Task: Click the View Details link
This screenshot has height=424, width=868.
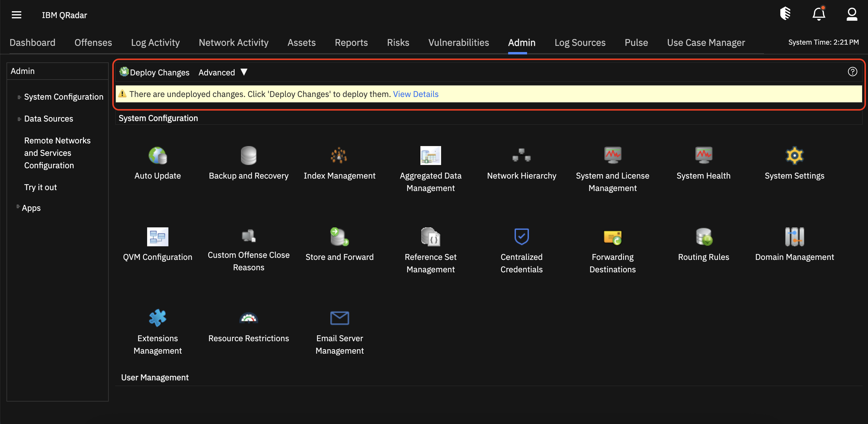Action: pyautogui.click(x=415, y=94)
